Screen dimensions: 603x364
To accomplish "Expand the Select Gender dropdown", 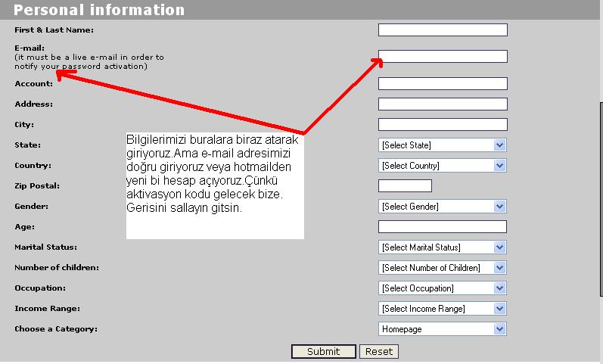I will click(x=443, y=207).
